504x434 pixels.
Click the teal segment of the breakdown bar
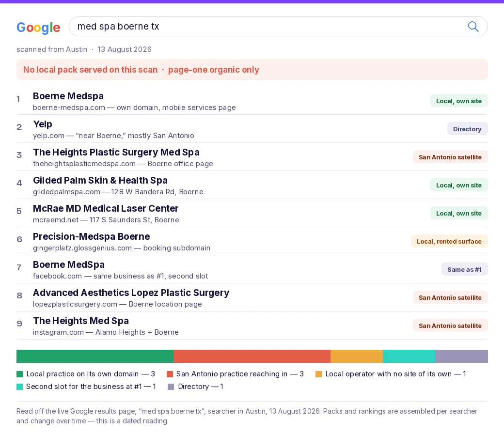(409, 356)
